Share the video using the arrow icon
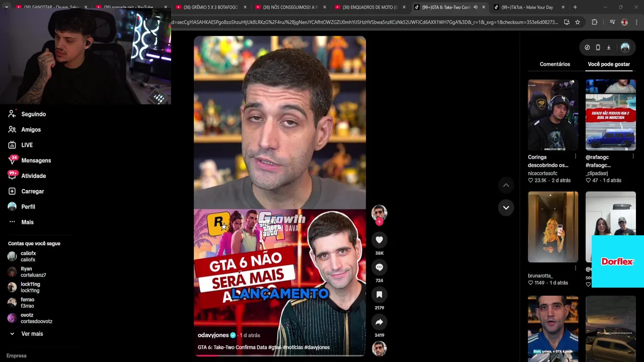Image resolution: width=644 pixels, height=362 pixels. tap(379, 322)
